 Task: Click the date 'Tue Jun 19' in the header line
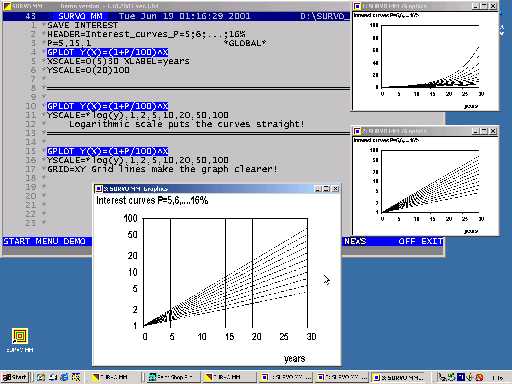146,16
